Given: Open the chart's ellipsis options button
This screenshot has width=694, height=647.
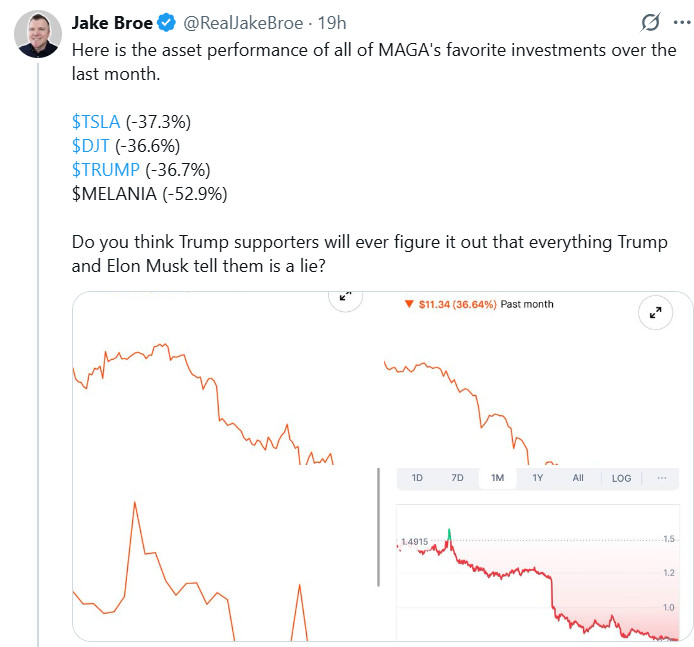Looking at the screenshot, I should coord(662,478).
